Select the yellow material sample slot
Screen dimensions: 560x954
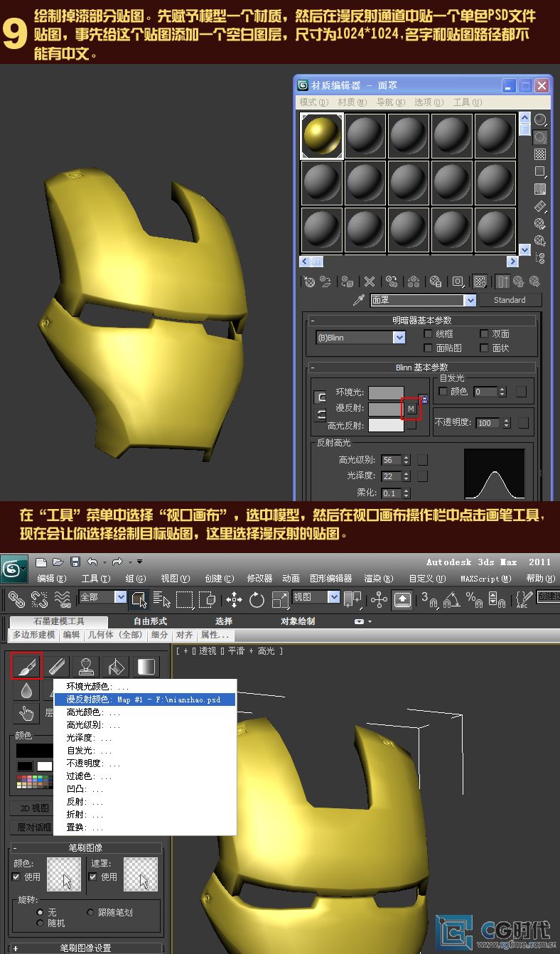click(322, 135)
